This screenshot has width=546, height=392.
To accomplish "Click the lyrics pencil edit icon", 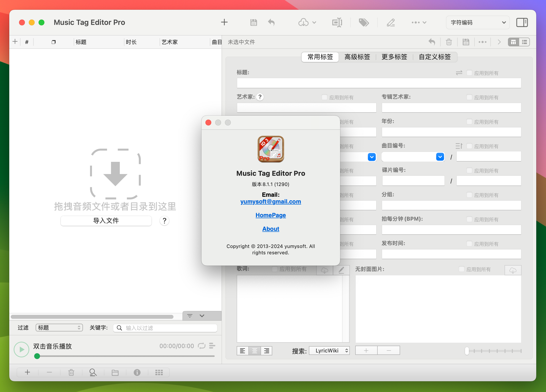I will pyautogui.click(x=341, y=270).
